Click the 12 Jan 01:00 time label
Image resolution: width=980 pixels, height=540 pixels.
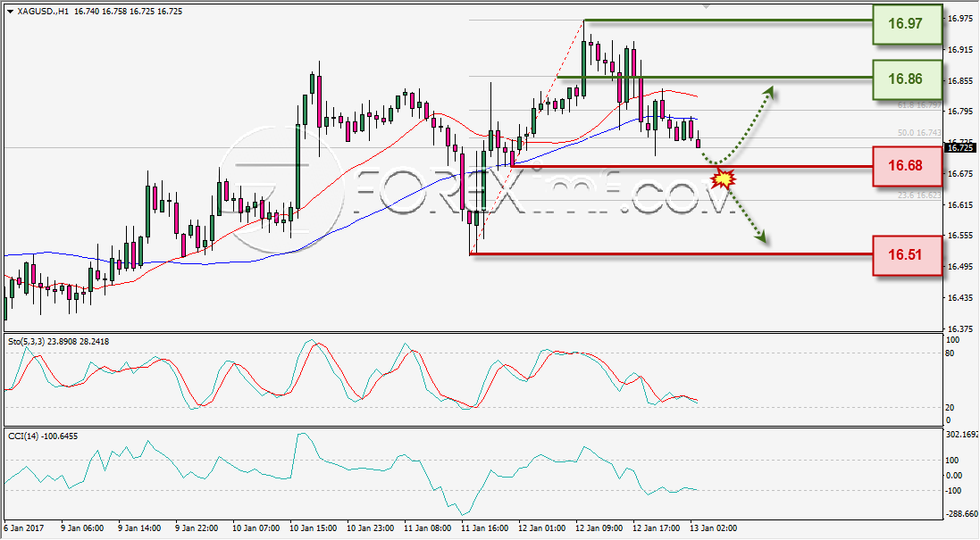542,528
